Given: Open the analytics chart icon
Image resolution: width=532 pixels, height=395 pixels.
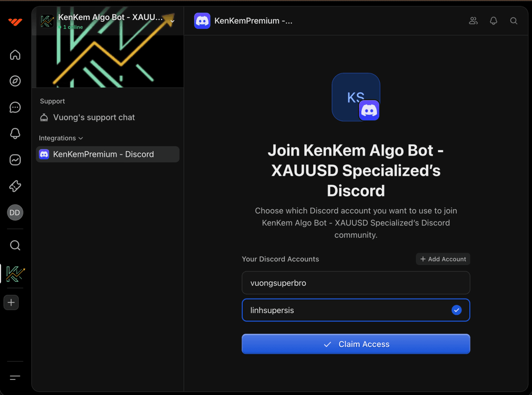Looking at the screenshot, I should tap(15, 160).
